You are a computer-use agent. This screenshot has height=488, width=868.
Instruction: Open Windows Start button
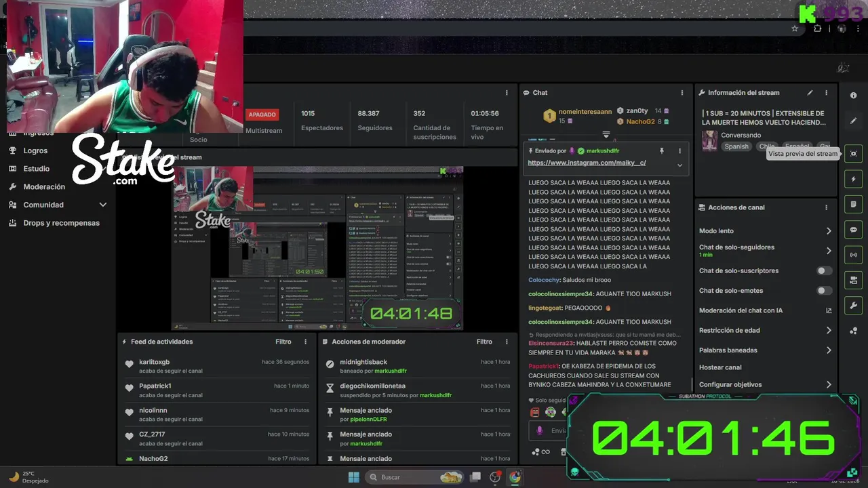point(353,477)
